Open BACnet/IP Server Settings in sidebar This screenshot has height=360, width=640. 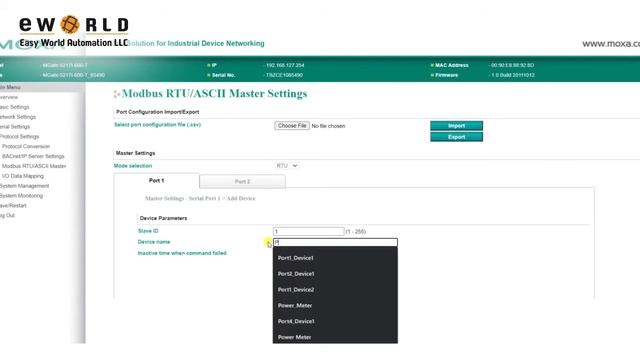(x=33, y=156)
